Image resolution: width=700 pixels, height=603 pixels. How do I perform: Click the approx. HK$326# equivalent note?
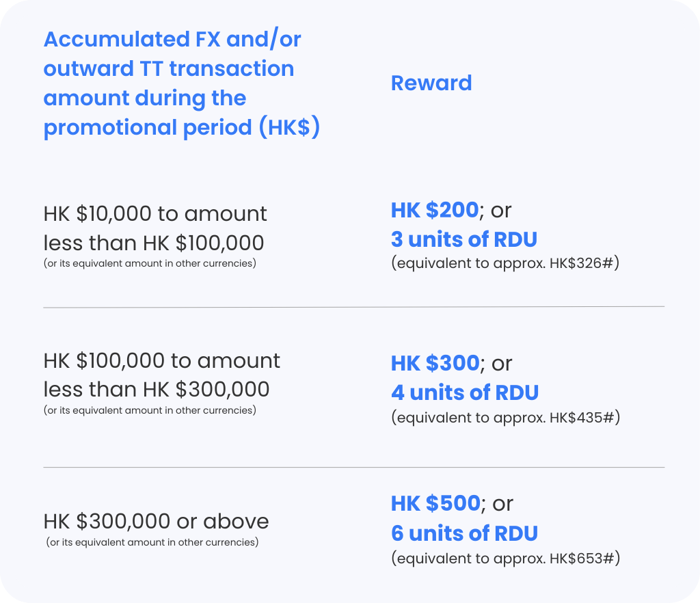tap(505, 264)
